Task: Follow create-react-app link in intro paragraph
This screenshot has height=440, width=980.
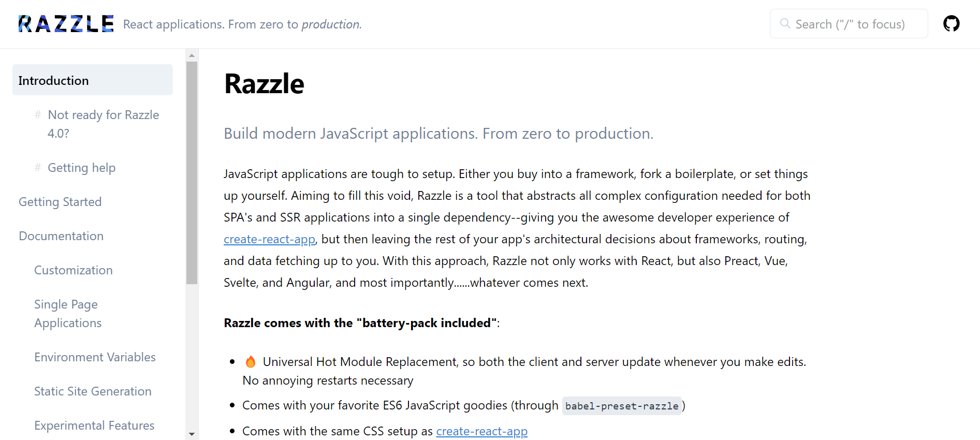Action: pos(269,239)
